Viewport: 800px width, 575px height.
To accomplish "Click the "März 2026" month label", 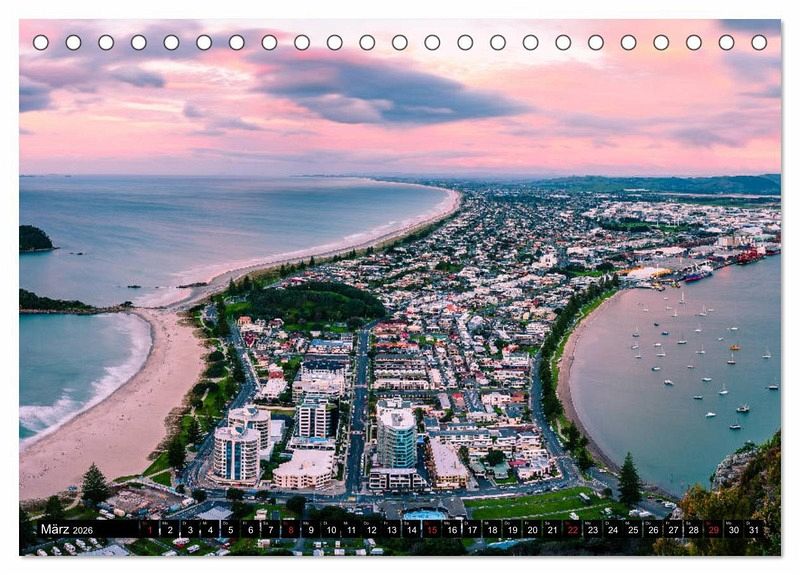I will (67, 530).
